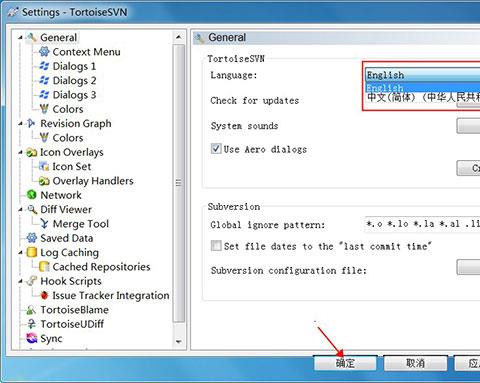Click the Dialogs 1 icon
This screenshot has height=383, width=480.
[x=44, y=66]
